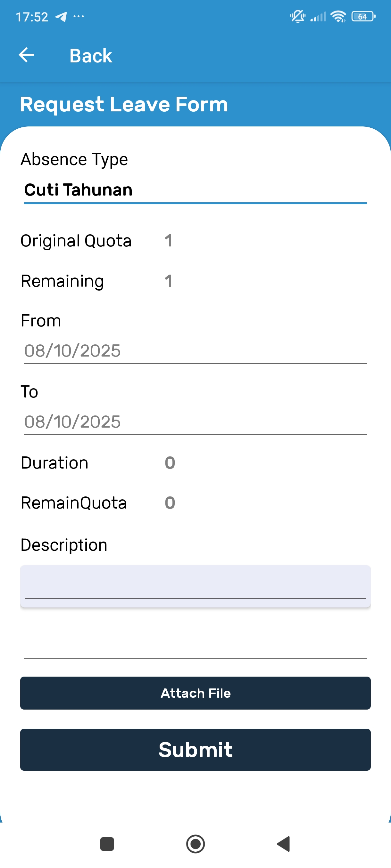Click the Attach File button
The height and width of the screenshot is (868, 391).
[195, 693]
